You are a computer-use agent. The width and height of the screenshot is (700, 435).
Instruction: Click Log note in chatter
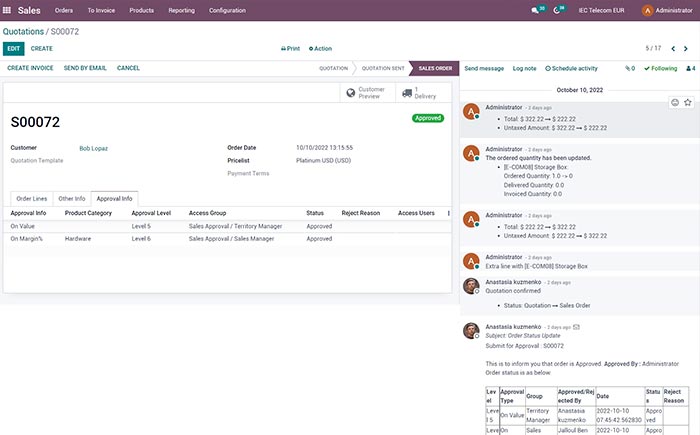point(524,68)
